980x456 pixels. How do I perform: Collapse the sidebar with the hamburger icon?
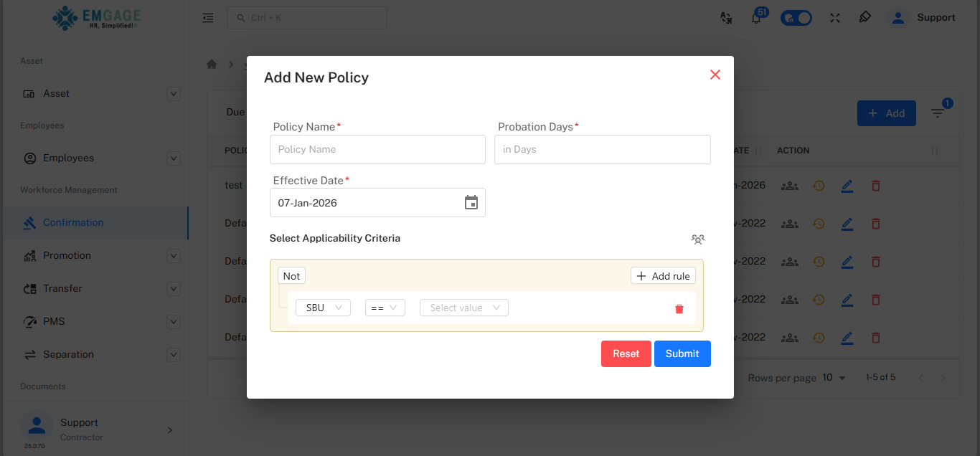(x=208, y=18)
